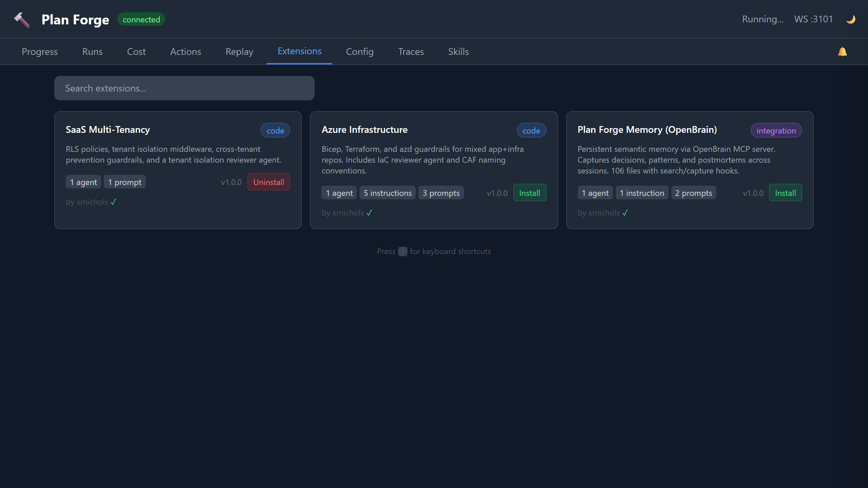Open the Replay tab
868x488 pixels.
(x=239, y=52)
